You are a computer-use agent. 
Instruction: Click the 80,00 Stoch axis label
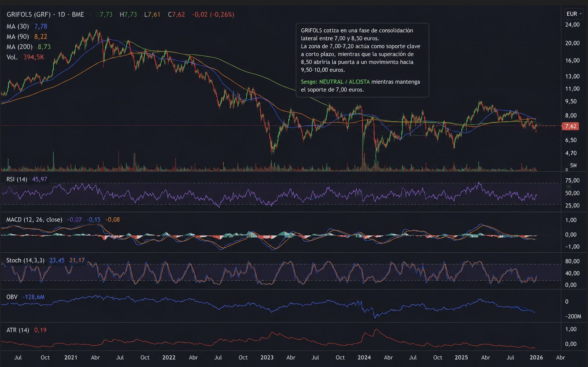[x=572, y=262]
